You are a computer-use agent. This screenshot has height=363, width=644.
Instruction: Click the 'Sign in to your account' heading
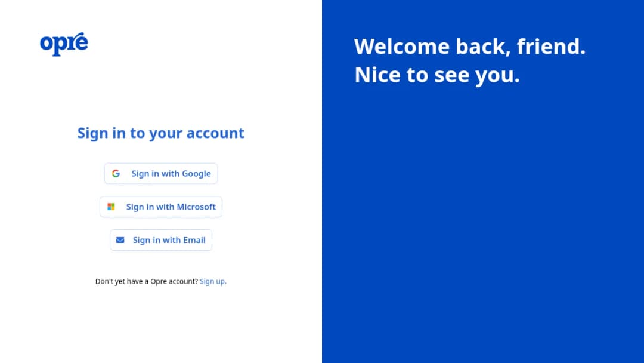(161, 133)
